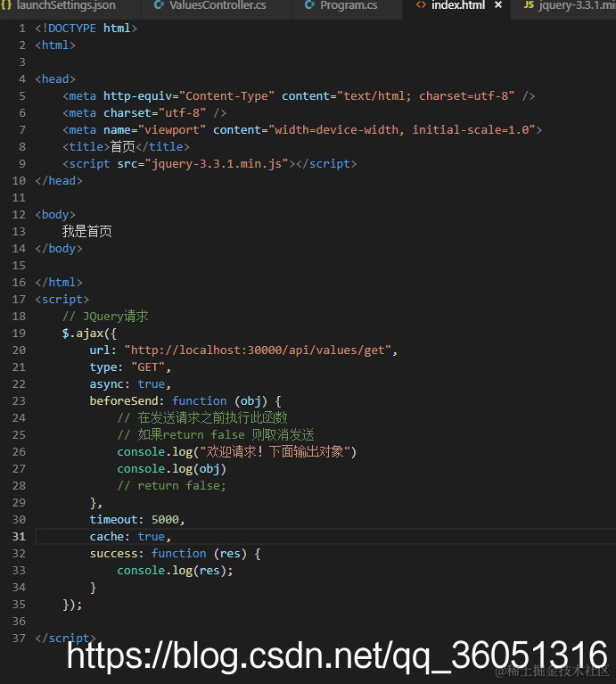Click line number 37 in the gutter

pyautogui.click(x=19, y=639)
